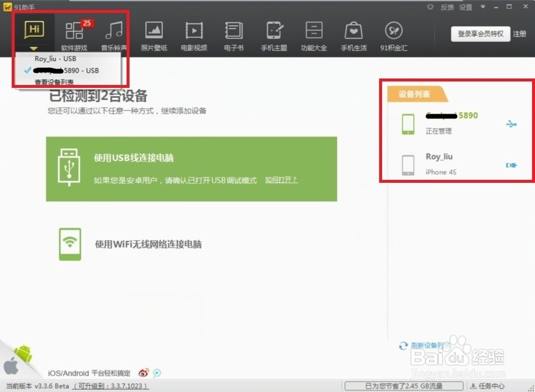This screenshot has width=535, height=392.
Task: Click the 注册 register link
Action: click(519, 34)
